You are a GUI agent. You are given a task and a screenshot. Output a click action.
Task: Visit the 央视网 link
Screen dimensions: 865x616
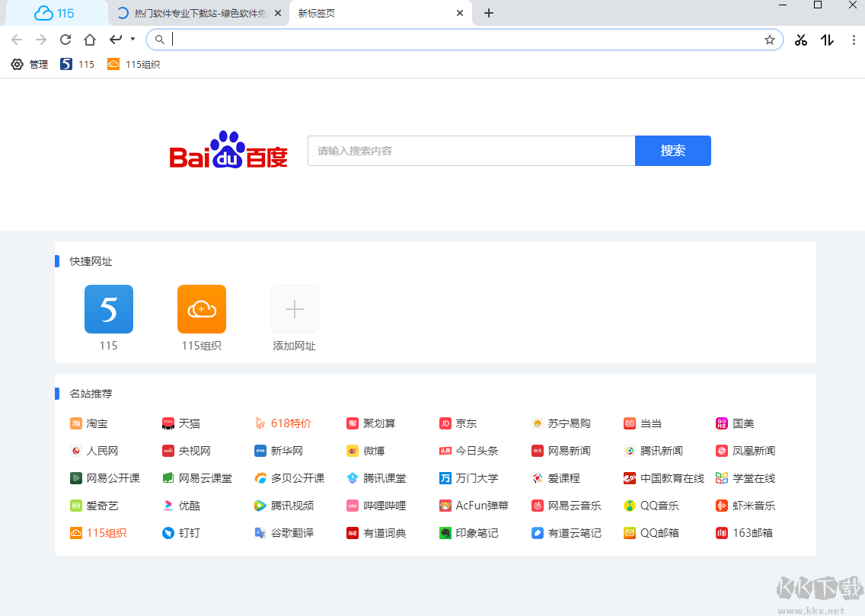click(x=187, y=451)
